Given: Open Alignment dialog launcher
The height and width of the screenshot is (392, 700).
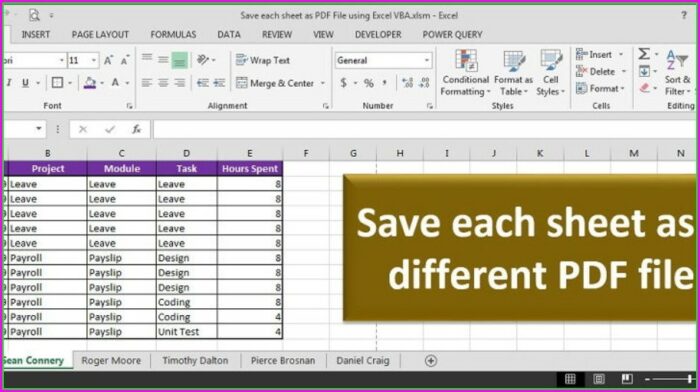Looking at the screenshot, I should tap(326, 106).
